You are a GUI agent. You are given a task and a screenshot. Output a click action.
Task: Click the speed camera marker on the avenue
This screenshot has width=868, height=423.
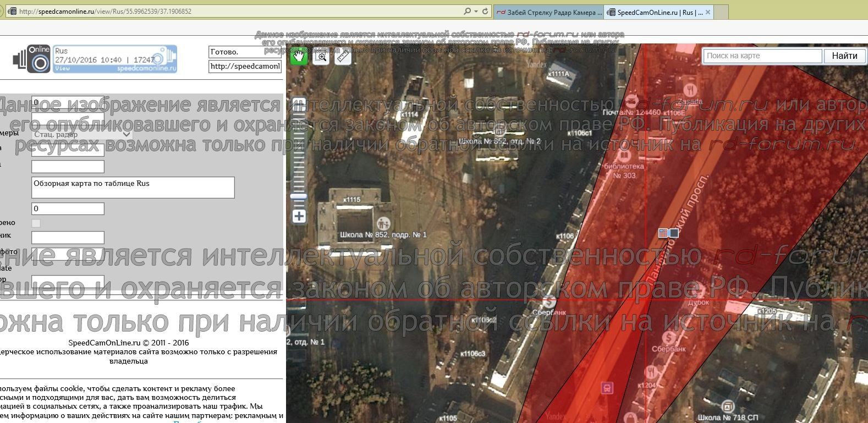669,233
